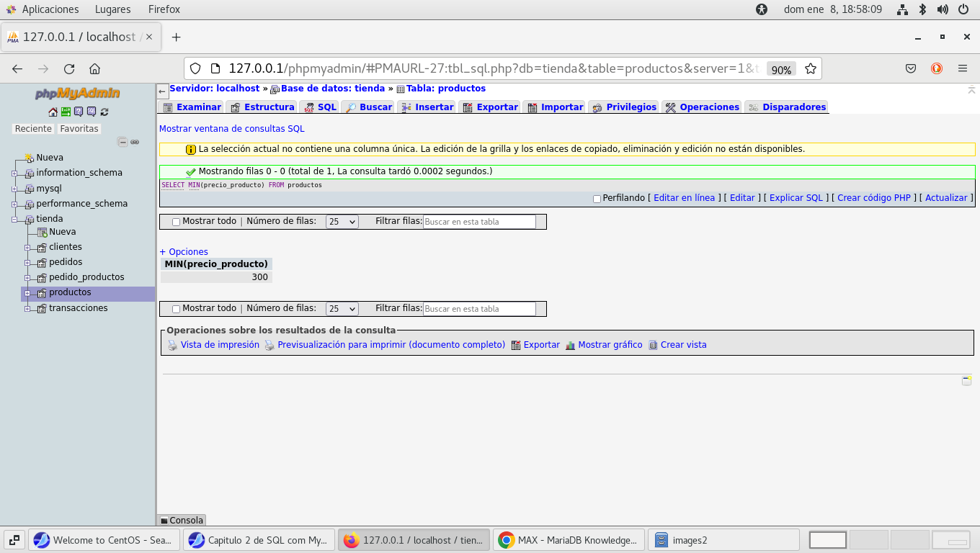Reload the page in Firefox
Screen dimensions: 980x553
pyautogui.click(x=69, y=69)
